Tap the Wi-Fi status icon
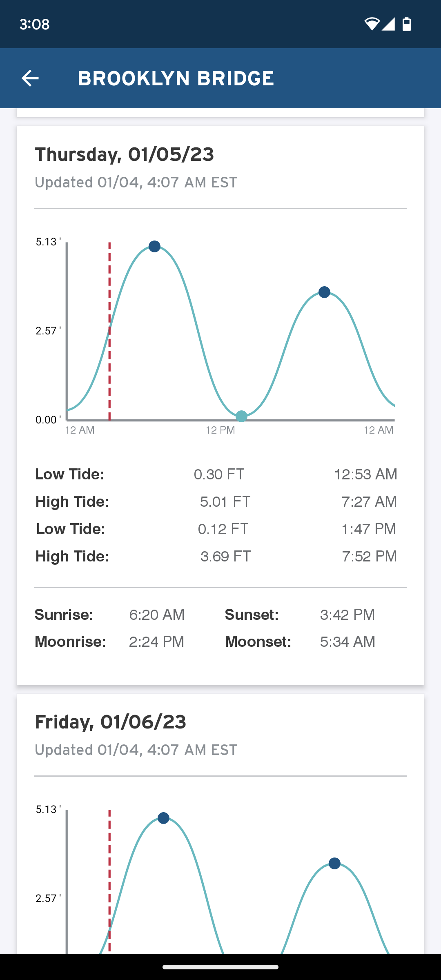 click(x=372, y=24)
